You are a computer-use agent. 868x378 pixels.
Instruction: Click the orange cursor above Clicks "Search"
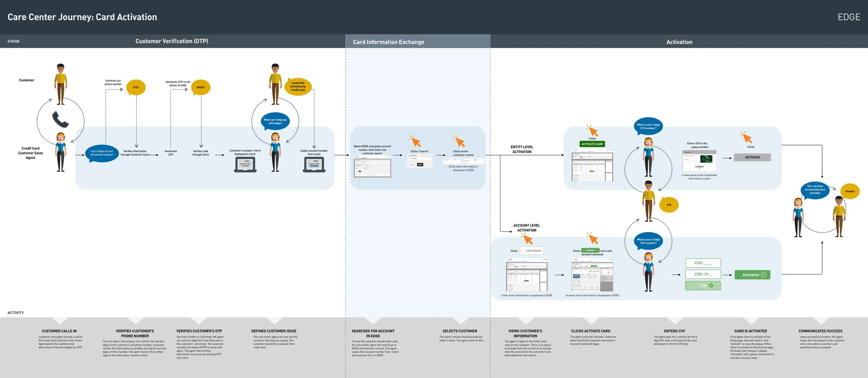[415, 141]
